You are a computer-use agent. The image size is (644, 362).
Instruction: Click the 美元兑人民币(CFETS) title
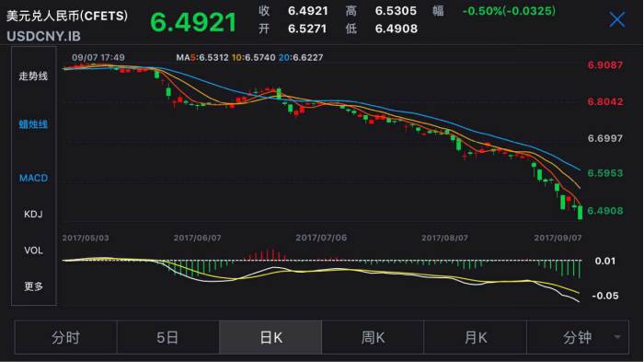(x=67, y=16)
